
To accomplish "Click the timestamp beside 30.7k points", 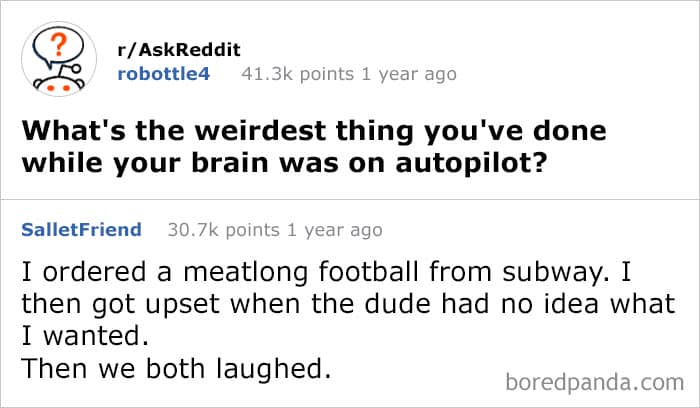I will pos(335,230).
